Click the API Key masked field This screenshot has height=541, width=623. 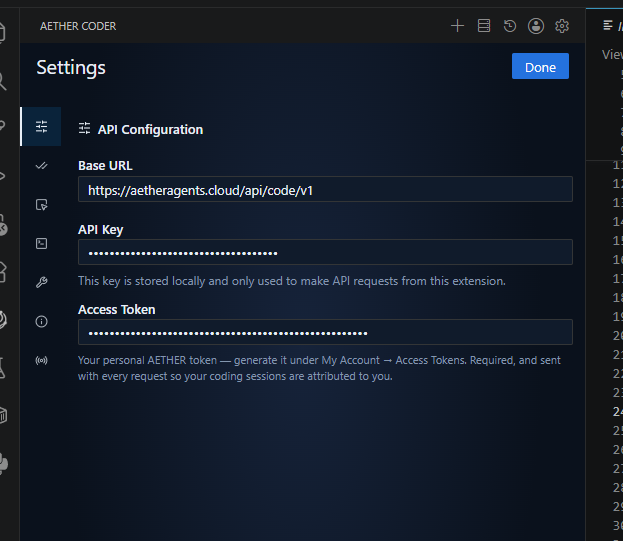coord(325,252)
